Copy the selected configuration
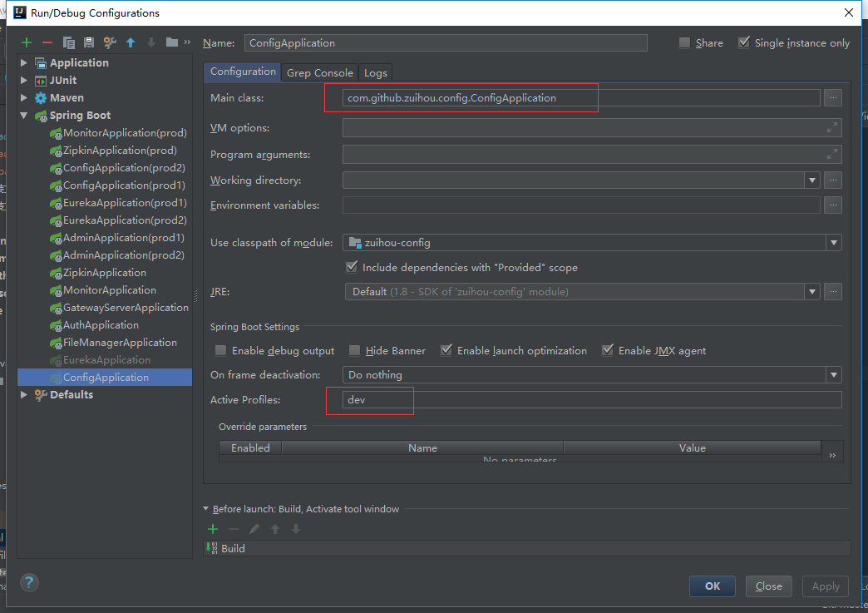868x613 pixels. point(69,42)
